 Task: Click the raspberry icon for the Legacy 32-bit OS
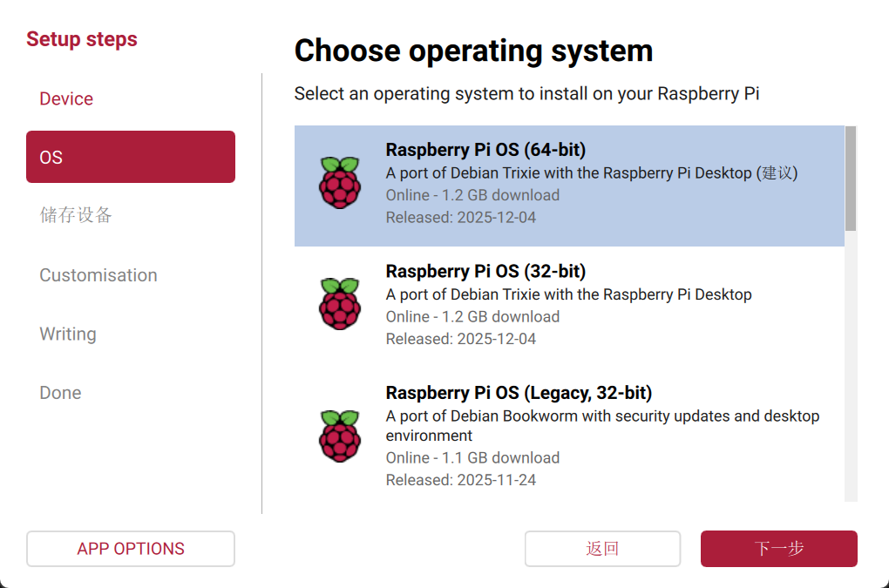pyautogui.click(x=339, y=436)
